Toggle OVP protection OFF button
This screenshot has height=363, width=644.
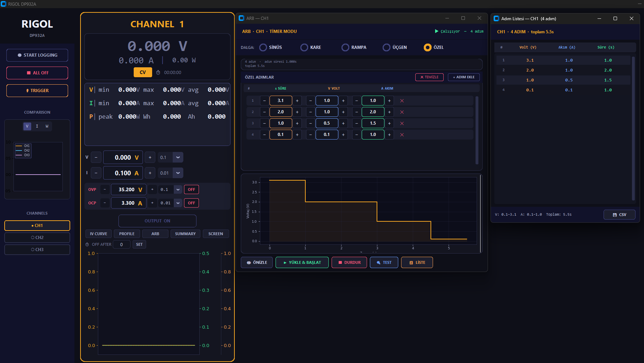pos(191,190)
